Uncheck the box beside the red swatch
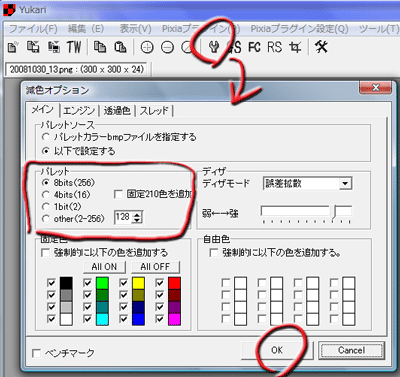The width and height of the screenshot is (400, 377). point(160,283)
